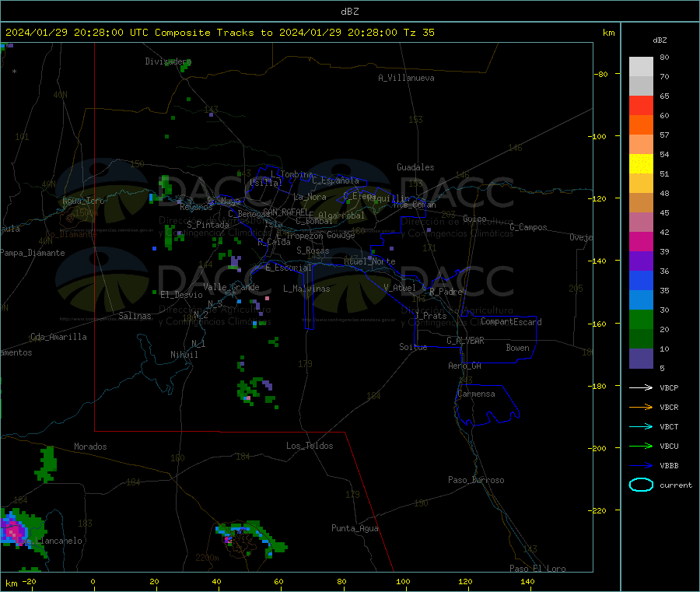Click the '80' value atop dBZ scale
The image size is (700, 592).
pos(664,57)
